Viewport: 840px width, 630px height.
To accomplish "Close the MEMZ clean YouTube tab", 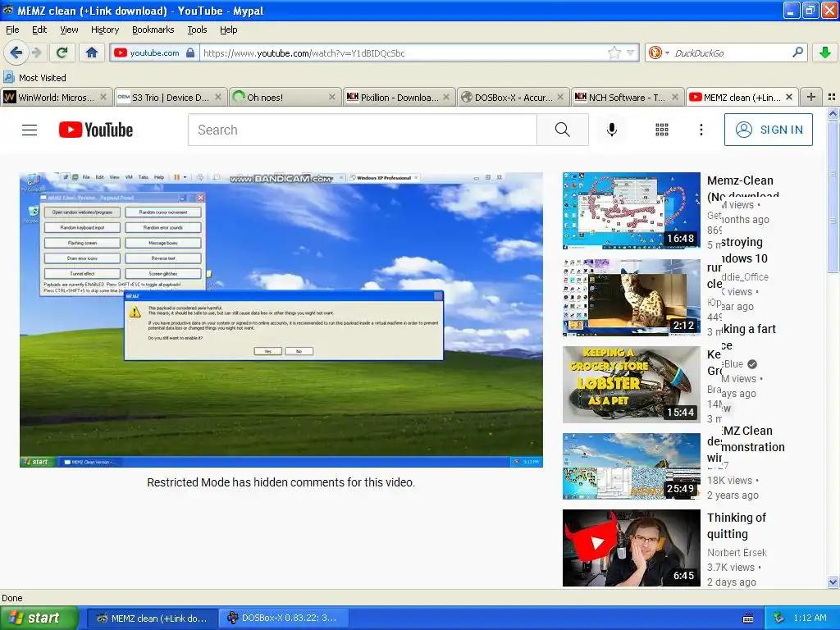I will pos(788,97).
